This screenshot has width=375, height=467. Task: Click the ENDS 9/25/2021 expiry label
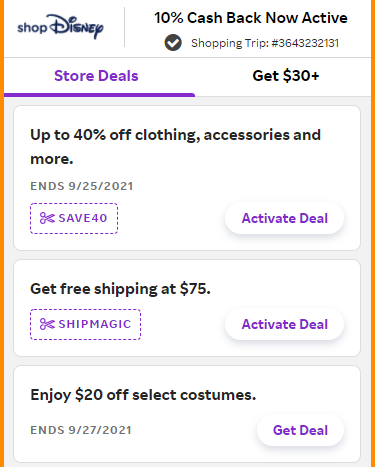[x=82, y=186]
